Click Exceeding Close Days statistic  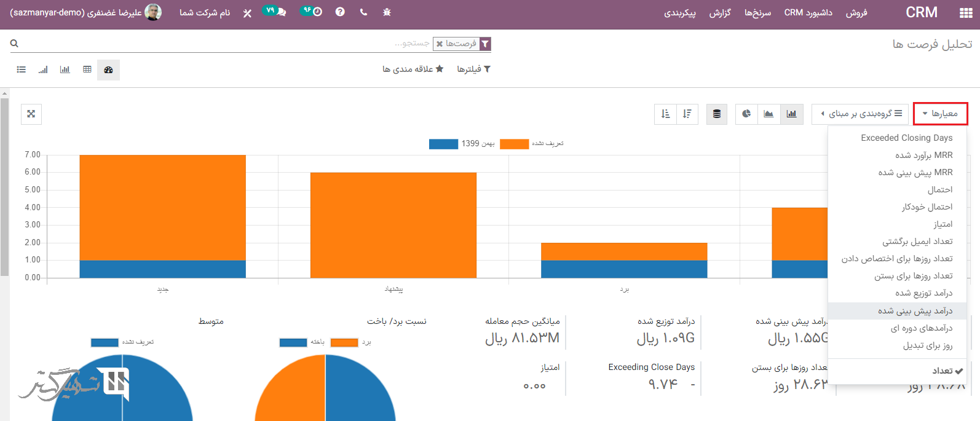click(x=652, y=377)
